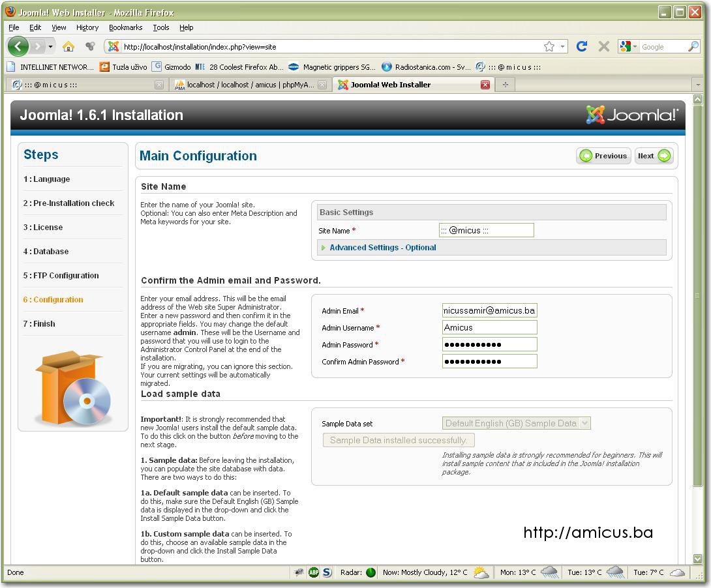Click the install box with CD image
Image resolution: width=711 pixels, height=588 pixels.
click(73, 388)
